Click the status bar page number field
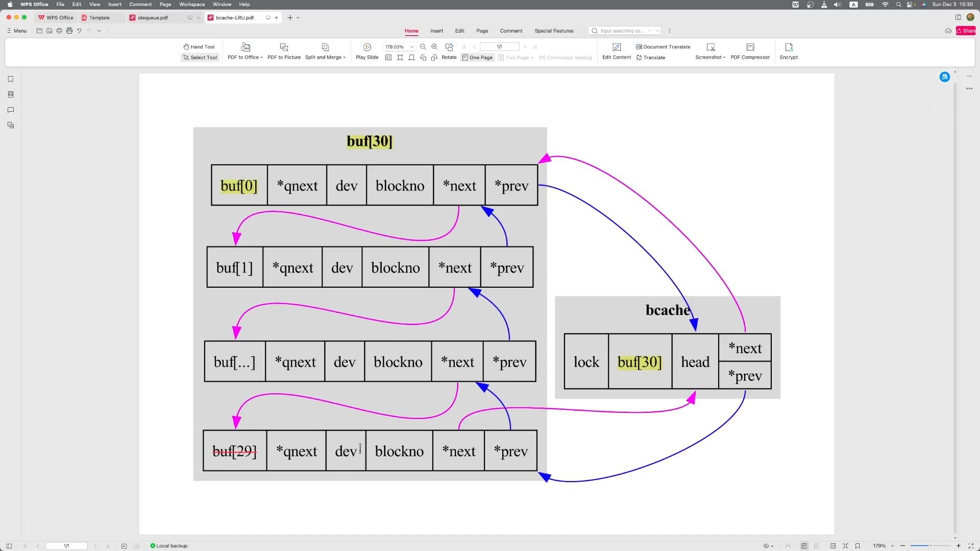 tap(66, 546)
